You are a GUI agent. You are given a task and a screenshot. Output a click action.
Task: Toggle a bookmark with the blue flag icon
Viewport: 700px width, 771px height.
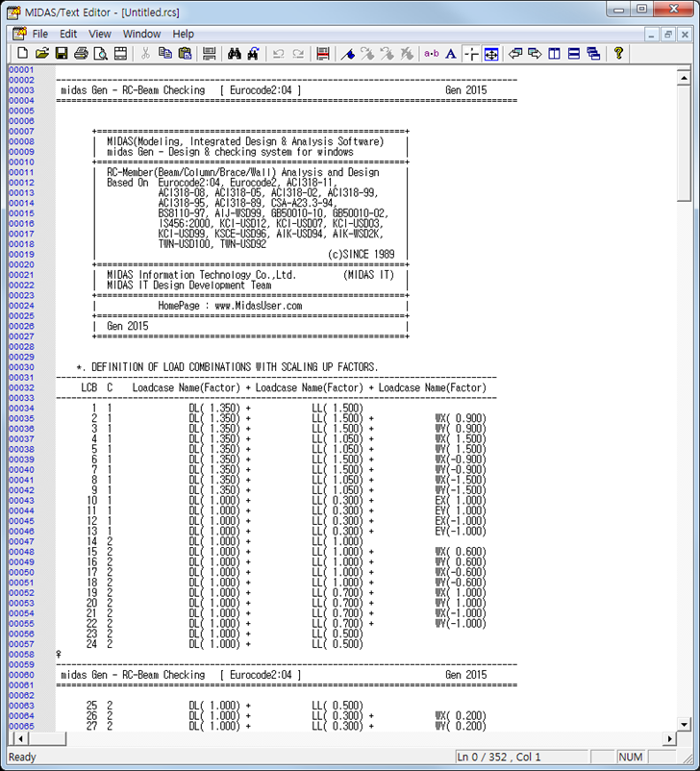[x=348, y=54]
